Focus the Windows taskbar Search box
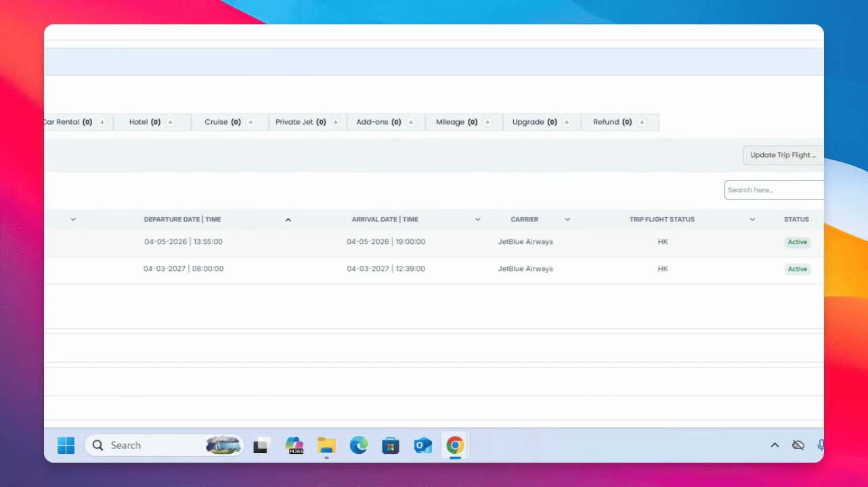This screenshot has height=487, width=868. (164, 445)
